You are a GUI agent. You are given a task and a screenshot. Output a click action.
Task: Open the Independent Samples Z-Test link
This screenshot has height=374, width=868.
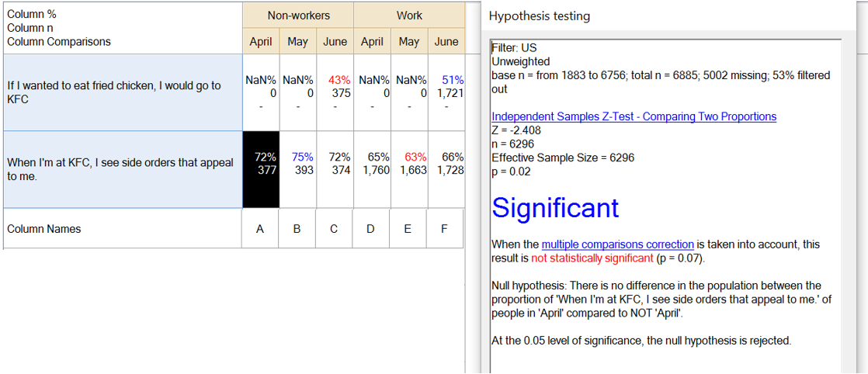point(634,116)
